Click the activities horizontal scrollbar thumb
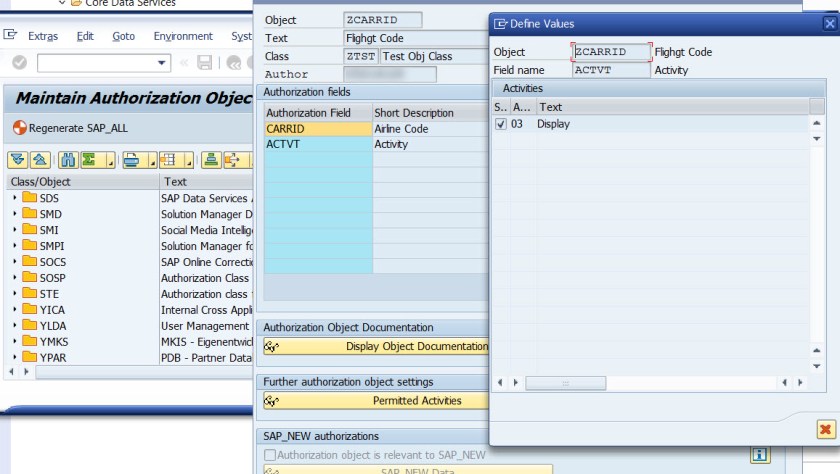This screenshot has height=474, width=840. pyautogui.click(x=566, y=383)
